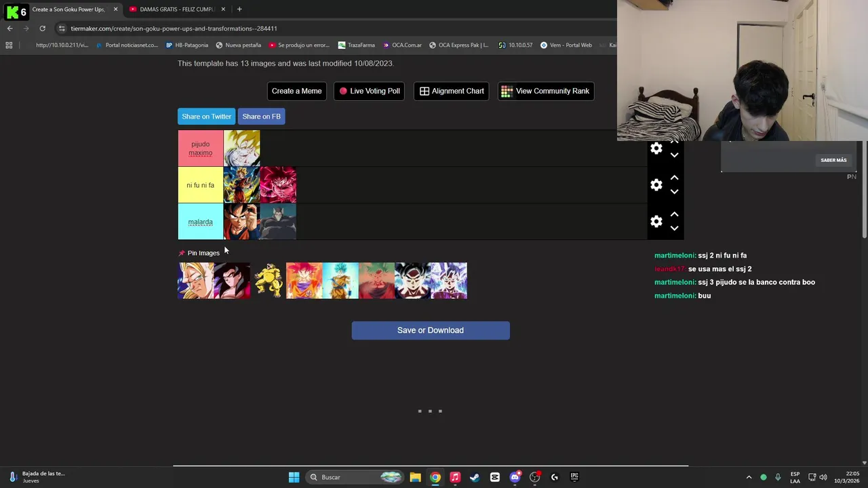Screen dimensions: 868x488
Task: Move ni fu ni fa tier down
Action: (x=674, y=192)
